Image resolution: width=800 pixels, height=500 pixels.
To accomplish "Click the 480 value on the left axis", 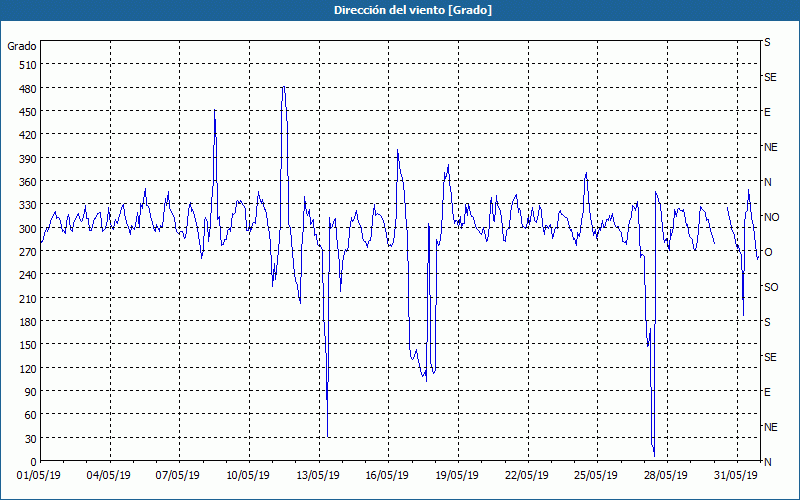I will 28,89.
